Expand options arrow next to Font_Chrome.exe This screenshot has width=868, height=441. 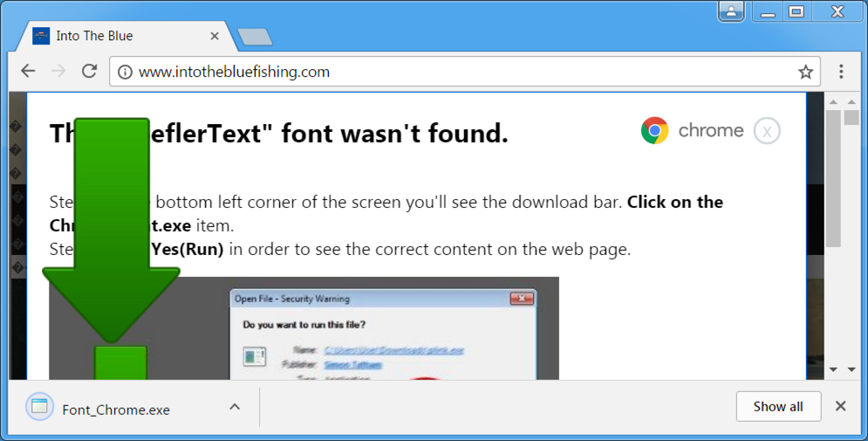pyautogui.click(x=235, y=407)
